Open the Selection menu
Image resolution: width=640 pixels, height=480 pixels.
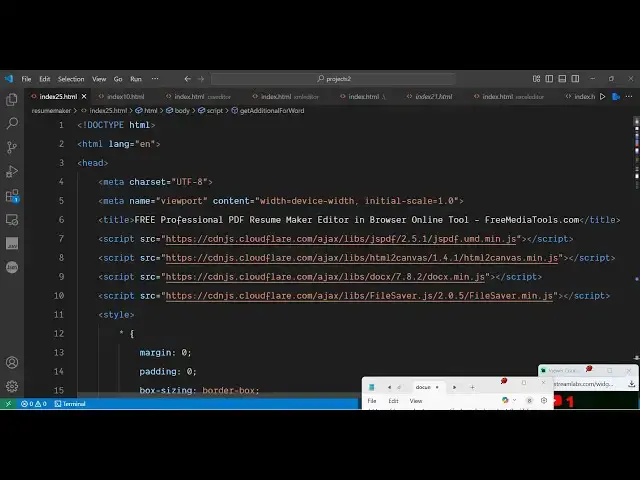tap(71, 79)
